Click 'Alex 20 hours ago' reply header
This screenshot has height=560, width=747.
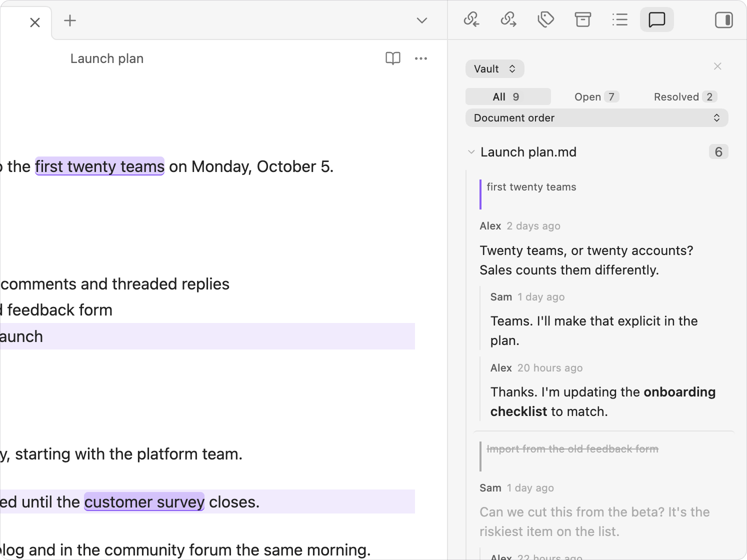[536, 368]
